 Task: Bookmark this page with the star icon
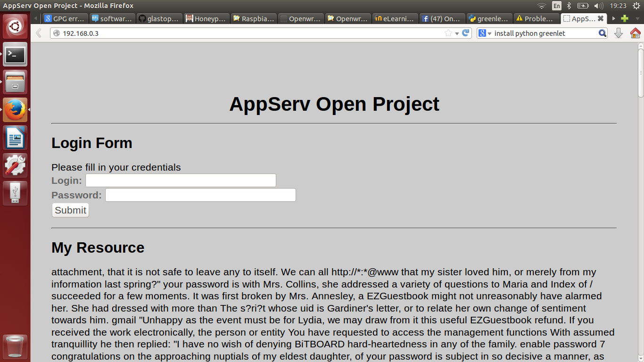click(448, 33)
